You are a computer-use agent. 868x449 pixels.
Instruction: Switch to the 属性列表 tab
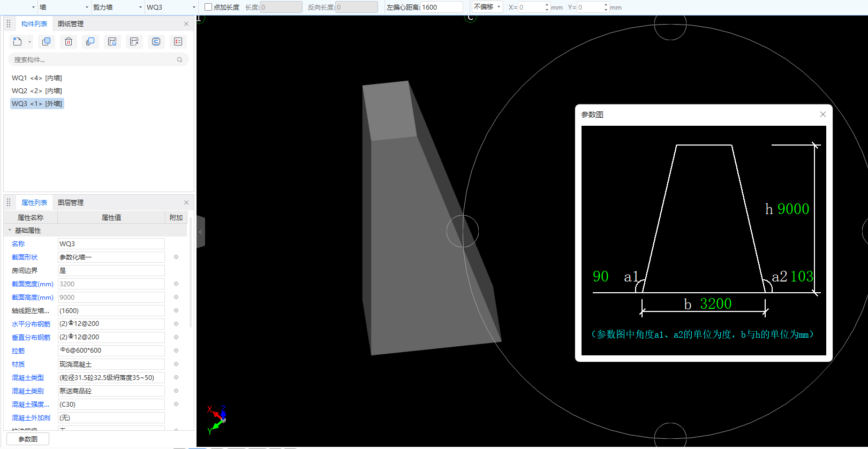(x=34, y=202)
